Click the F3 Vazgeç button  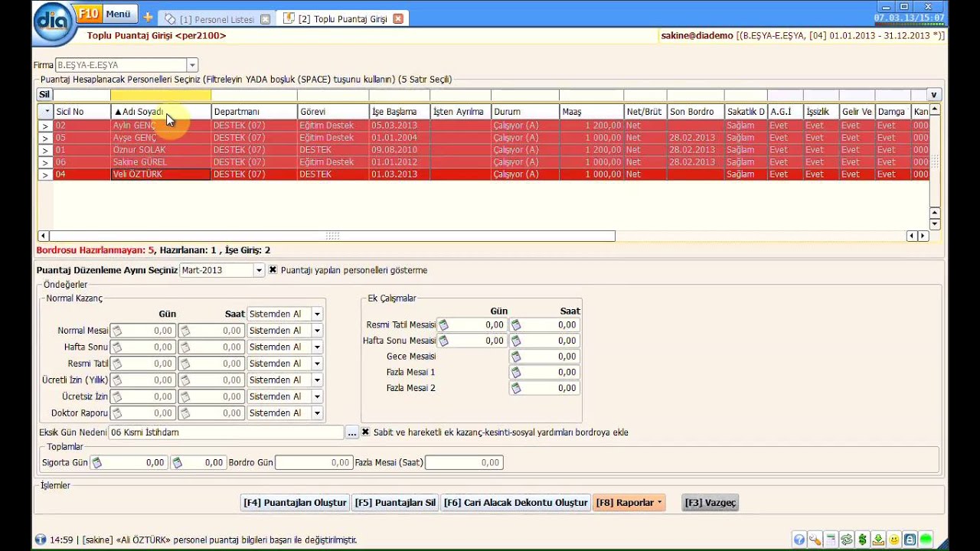(710, 503)
